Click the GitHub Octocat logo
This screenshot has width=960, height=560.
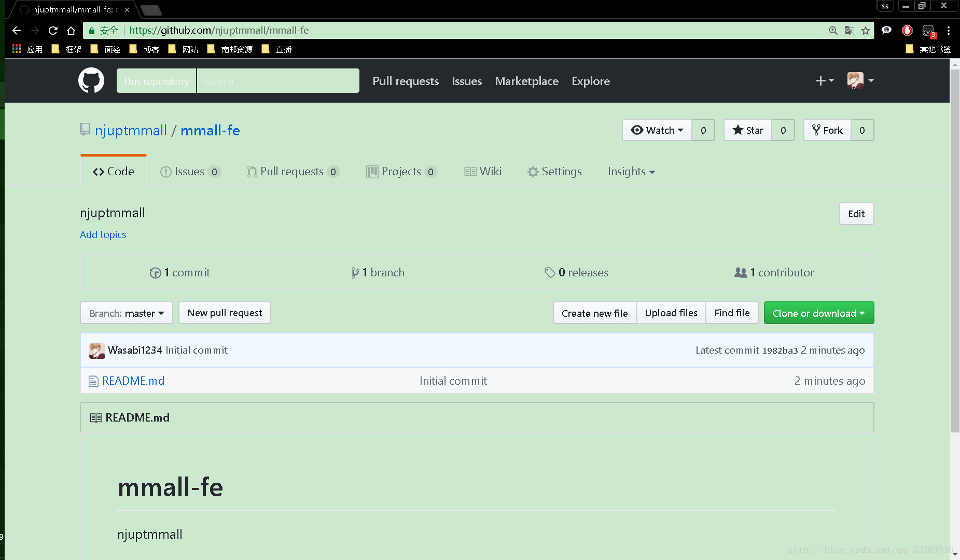point(91,80)
